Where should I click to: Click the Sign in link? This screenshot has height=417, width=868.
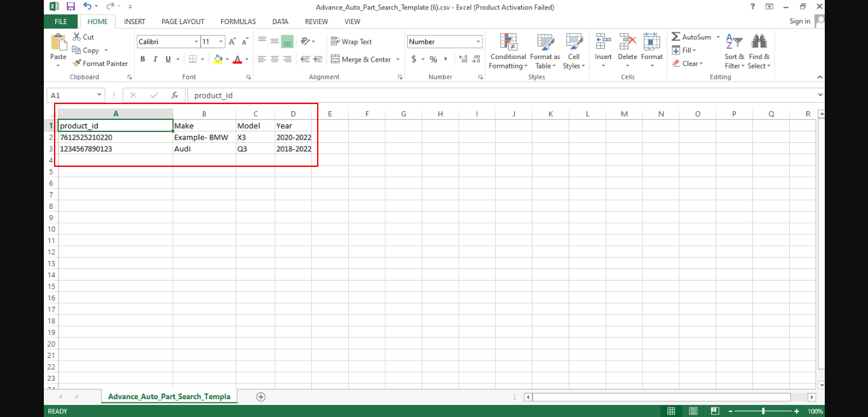click(x=799, y=22)
